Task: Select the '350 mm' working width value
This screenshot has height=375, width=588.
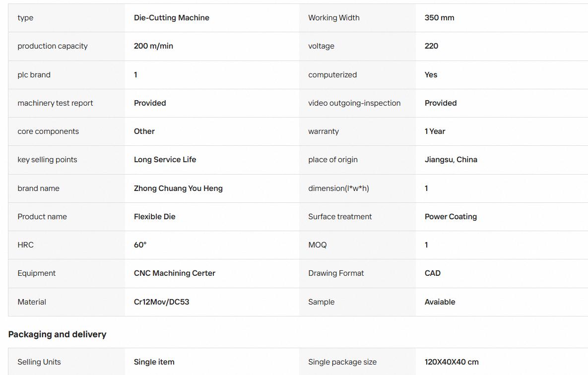Action: click(x=439, y=18)
